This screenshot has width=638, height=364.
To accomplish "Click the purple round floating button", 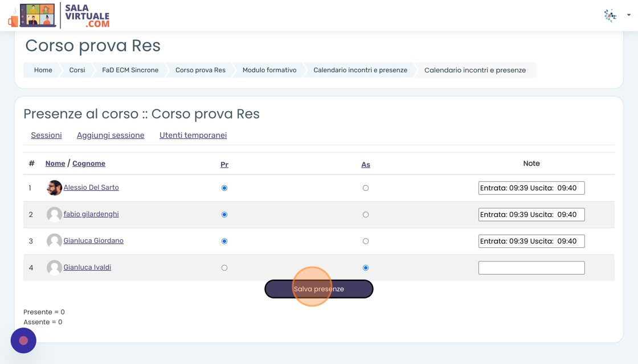I will click(23, 341).
